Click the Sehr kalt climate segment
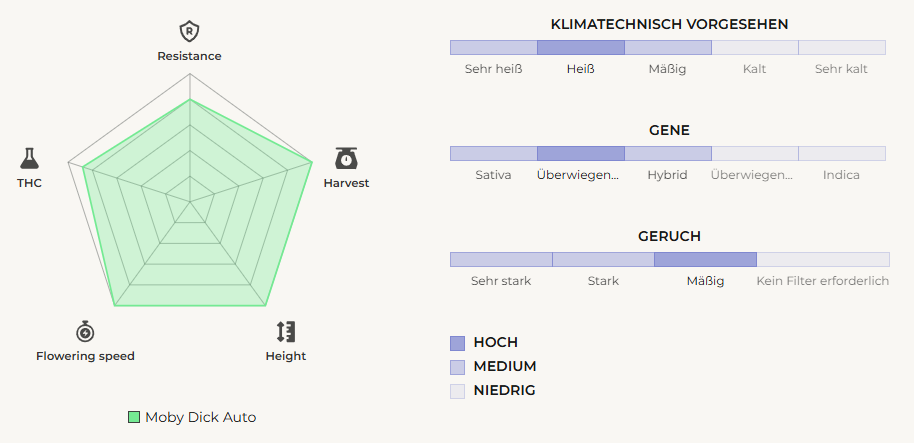This screenshot has width=914, height=443. [x=842, y=47]
